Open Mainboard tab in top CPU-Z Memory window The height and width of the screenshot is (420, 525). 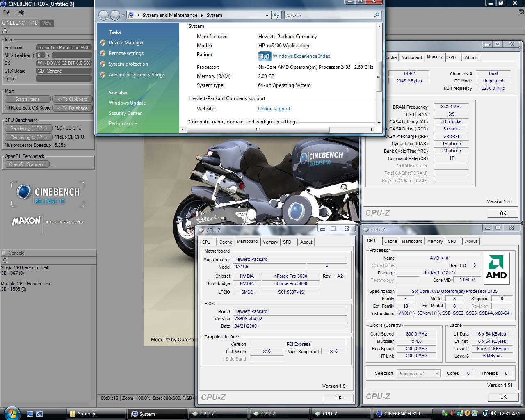pyautogui.click(x=411, y=57)
